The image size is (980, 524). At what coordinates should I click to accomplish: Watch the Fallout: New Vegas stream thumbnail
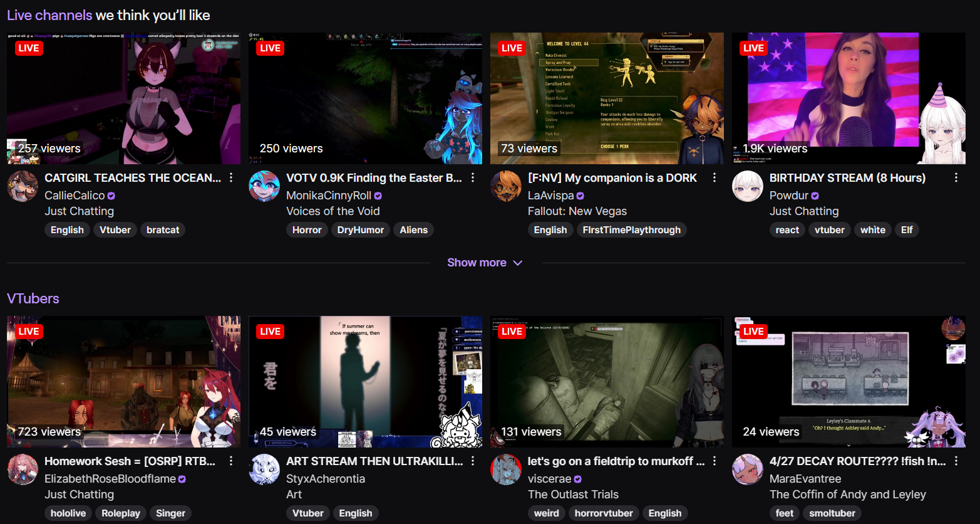(607, 98)
